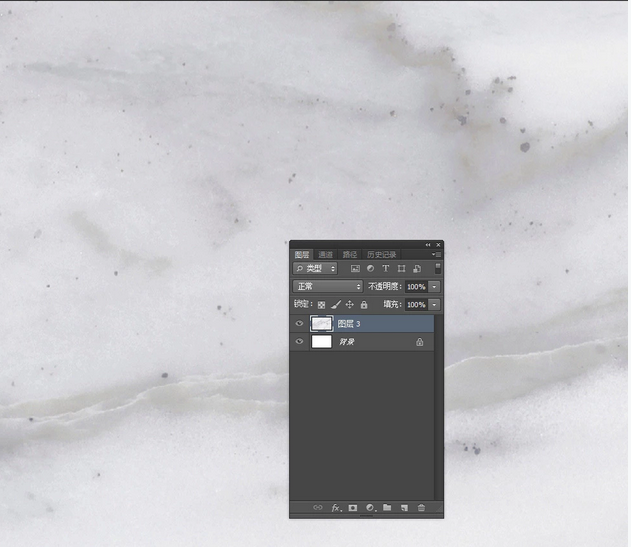Open the 类型 filter type dropdown
631x547 pixels.
[x=315, y=269]
